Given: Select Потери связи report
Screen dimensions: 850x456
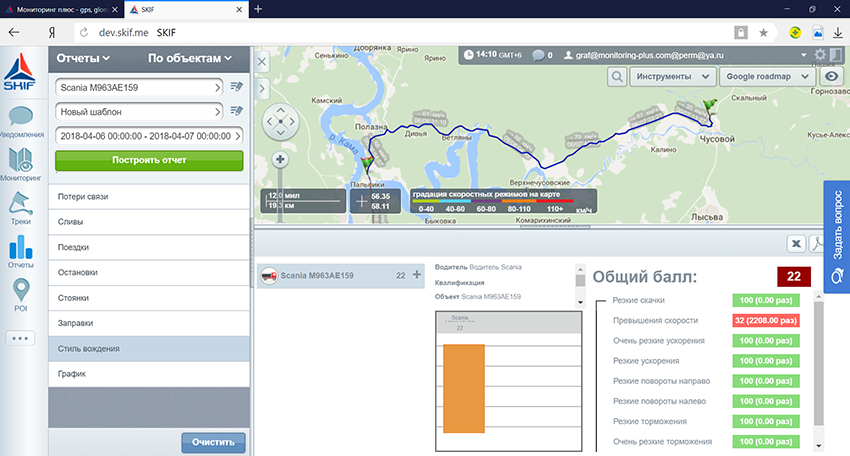Looking at the screenshot, I should pyautogui.click(x=149, y=197).
